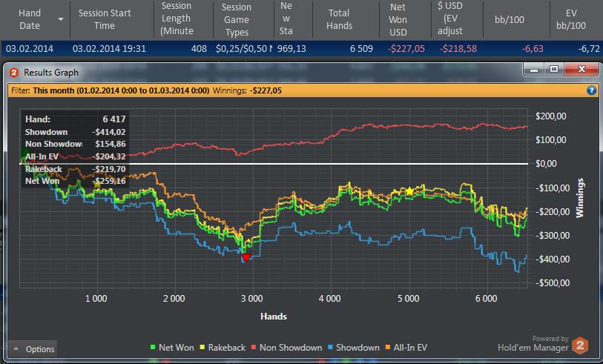The width and height of the screenshot is (603, 364).
Task: Click the $200,00 y-axis label
Action: 550,116
